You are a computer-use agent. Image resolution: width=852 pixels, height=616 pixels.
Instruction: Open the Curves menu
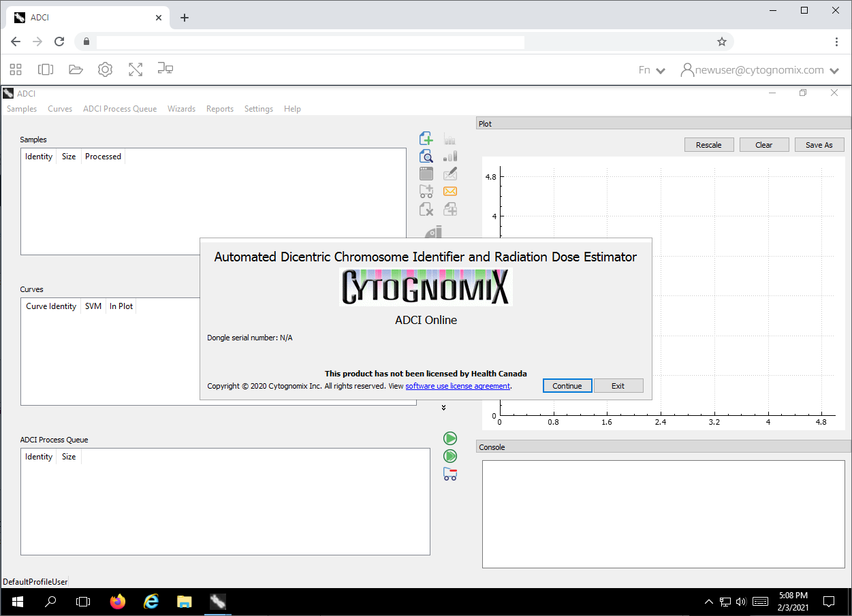pos(60,109)
